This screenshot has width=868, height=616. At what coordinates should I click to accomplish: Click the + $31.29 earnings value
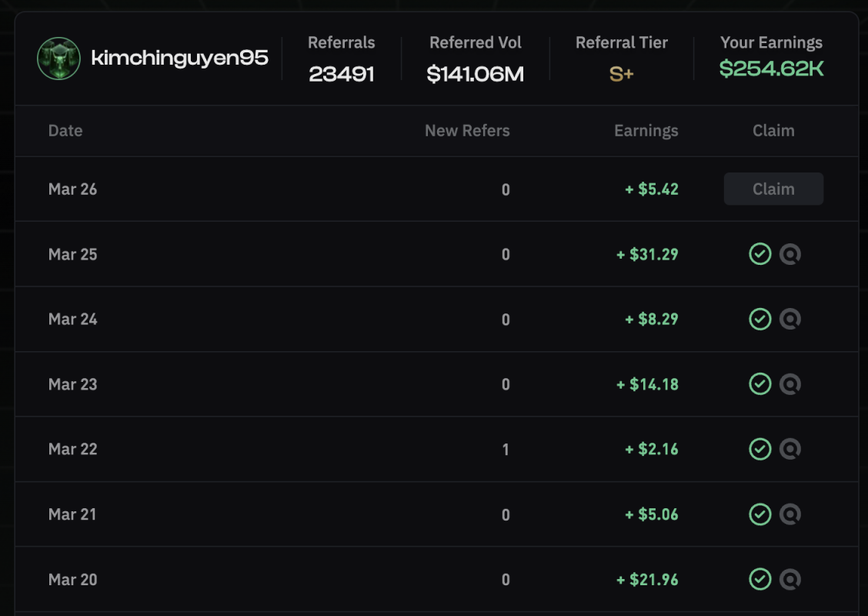[647, 254]
